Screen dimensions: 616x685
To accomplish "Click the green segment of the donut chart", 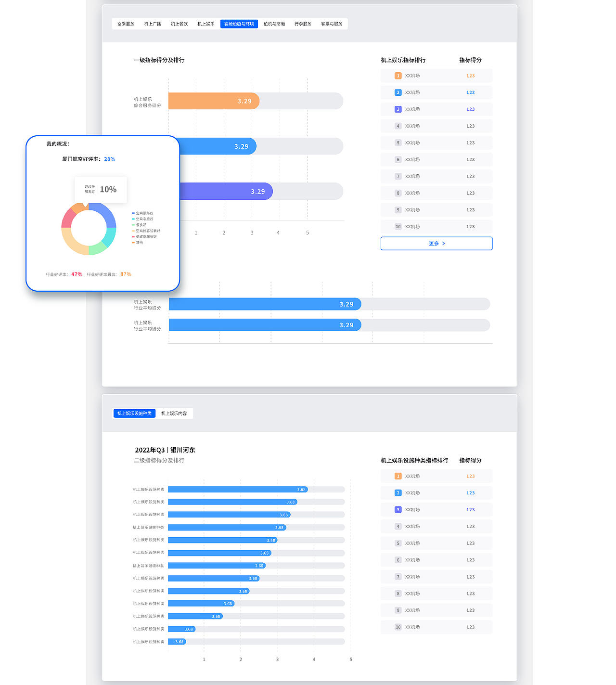I will tap(97, 249).
